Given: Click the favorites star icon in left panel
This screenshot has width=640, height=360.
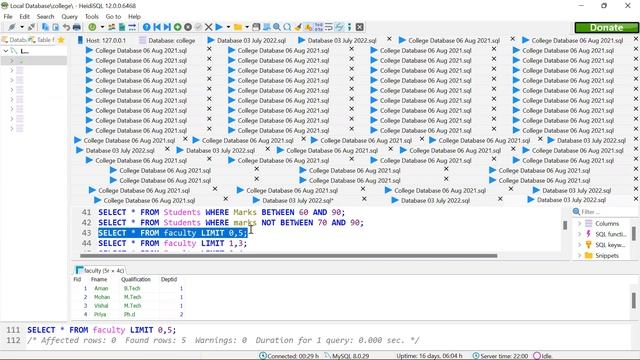Looking at the screenshot, I should coord(61,40).
